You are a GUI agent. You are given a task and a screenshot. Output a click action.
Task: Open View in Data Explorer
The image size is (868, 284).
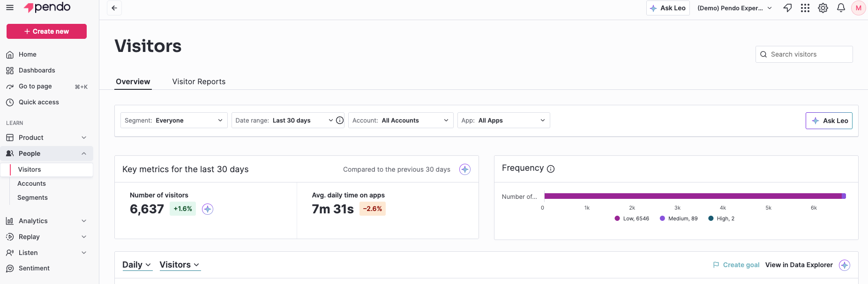coord(799,265)
